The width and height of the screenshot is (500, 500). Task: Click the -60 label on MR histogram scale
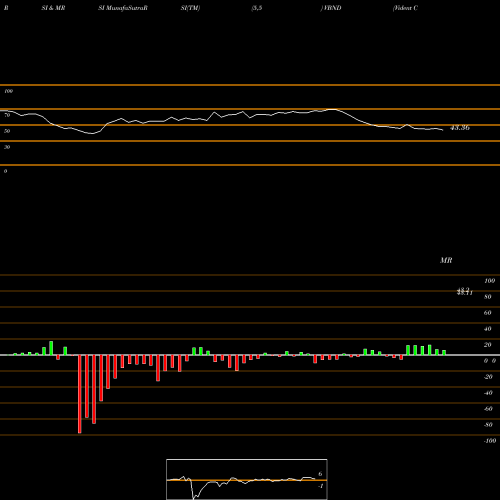tap(488, 409)
